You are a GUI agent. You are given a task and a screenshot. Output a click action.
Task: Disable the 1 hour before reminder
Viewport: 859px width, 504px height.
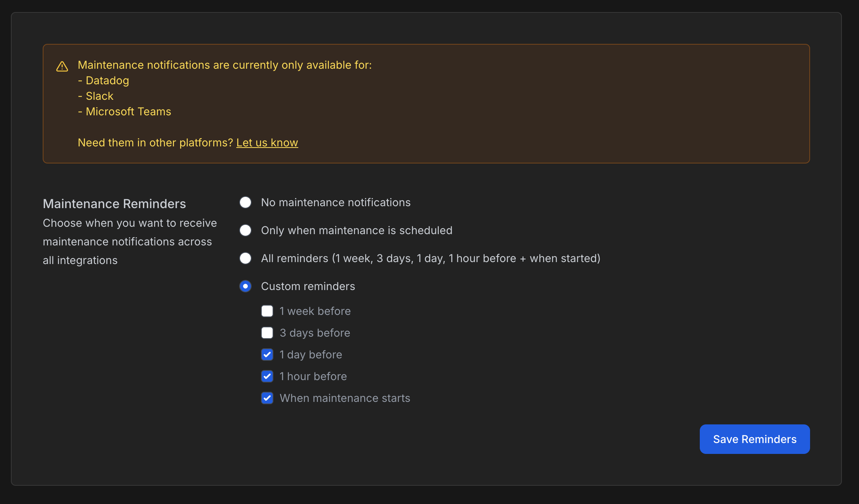tap(267, 376)
